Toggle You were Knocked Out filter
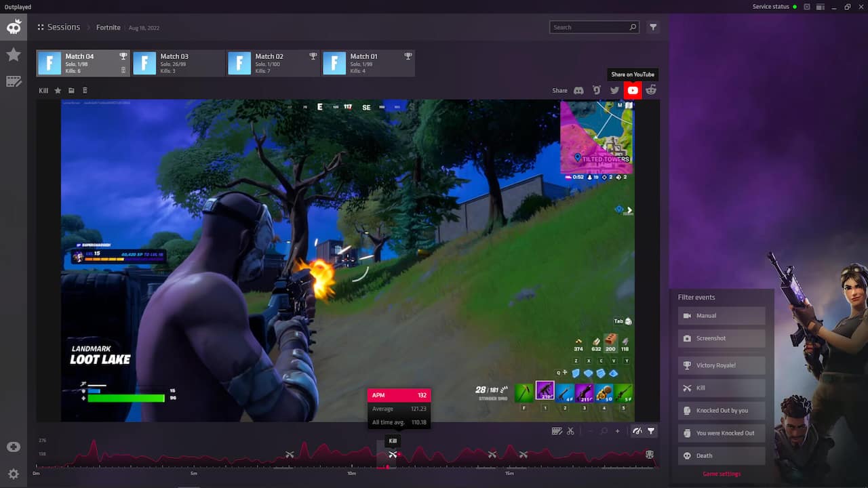Viewport: 868px width, 488px height. click(722, 433)
